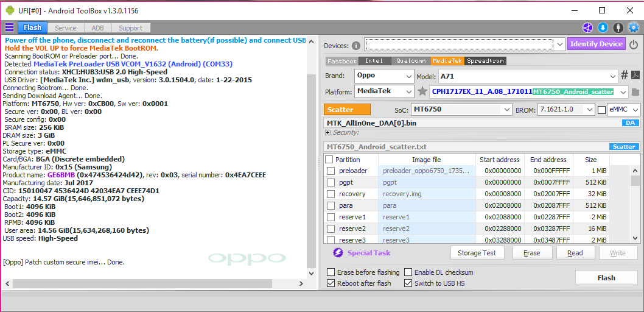
Task: Check the recovery partition
Action: point(331,194)
